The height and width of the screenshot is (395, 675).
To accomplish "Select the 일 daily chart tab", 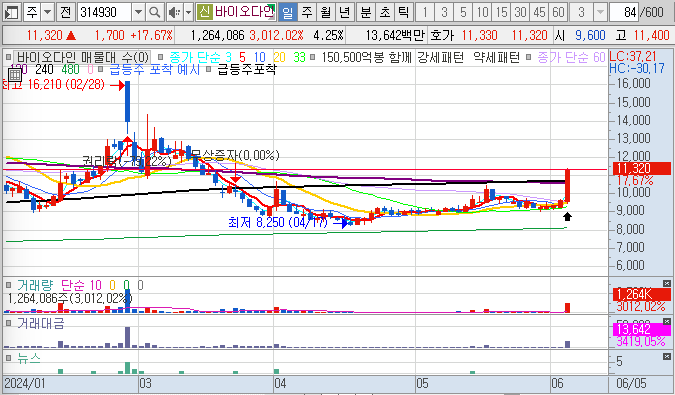I will (288, 12).
